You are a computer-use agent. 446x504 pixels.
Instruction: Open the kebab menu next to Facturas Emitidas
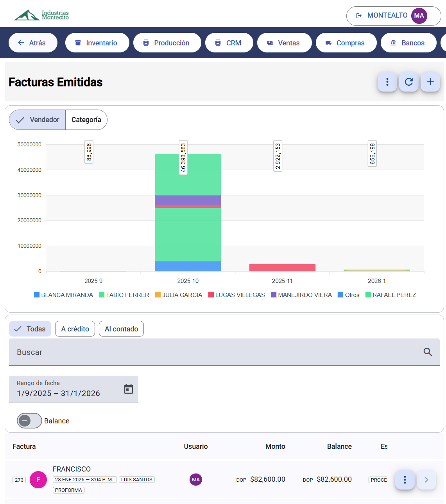[387, 82]
